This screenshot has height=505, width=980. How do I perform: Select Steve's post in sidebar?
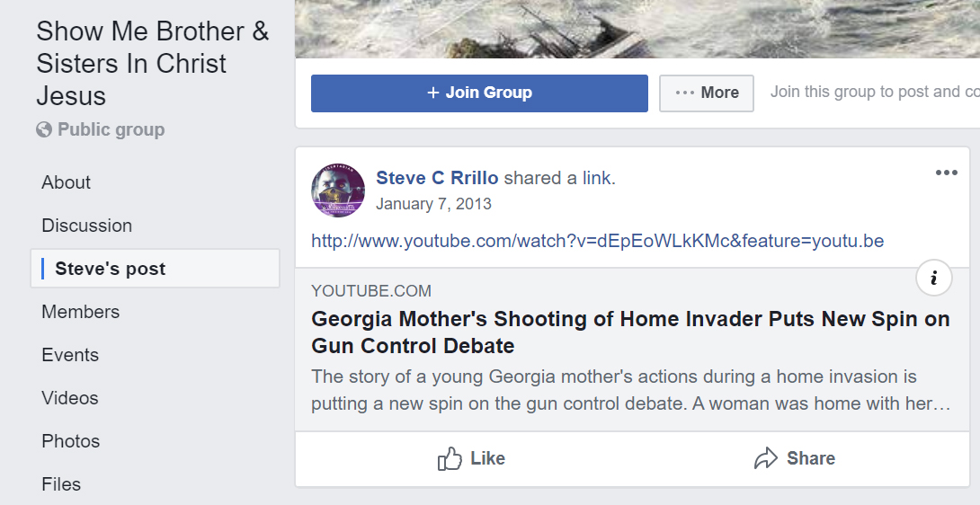(x=111, y=269)
